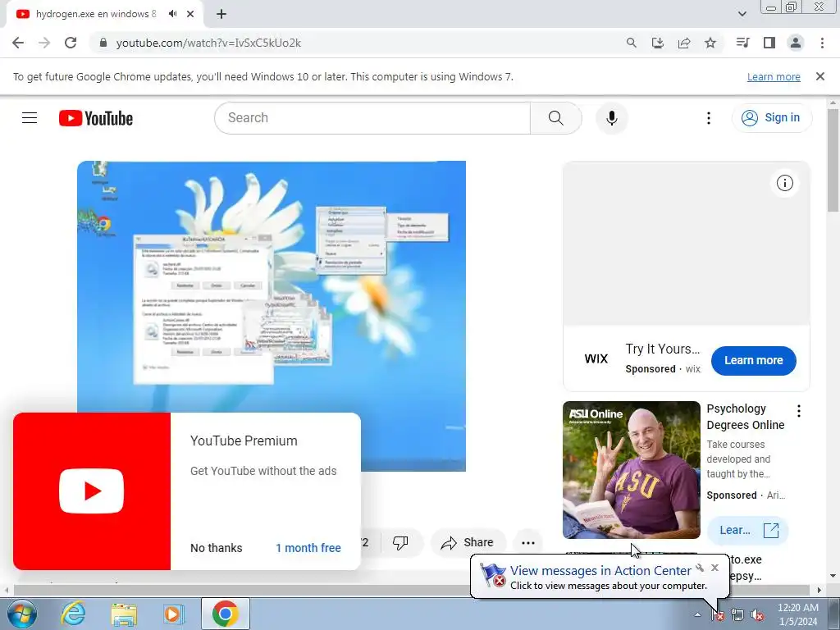Mute the tab using the speaker icon
Screen dimensions: 840x630
tap(172, 14)
